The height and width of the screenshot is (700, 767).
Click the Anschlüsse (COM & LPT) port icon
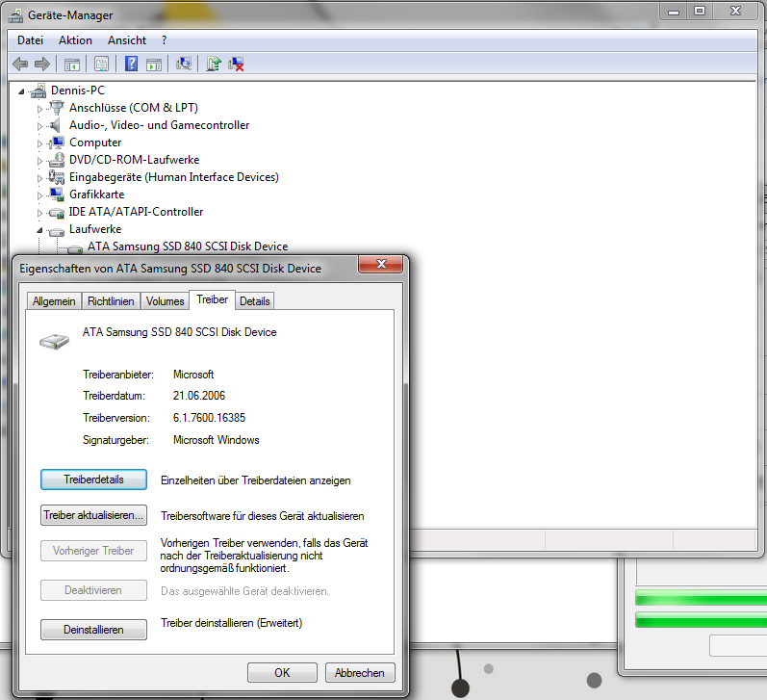pyautogui.click(x=57, y=108)
